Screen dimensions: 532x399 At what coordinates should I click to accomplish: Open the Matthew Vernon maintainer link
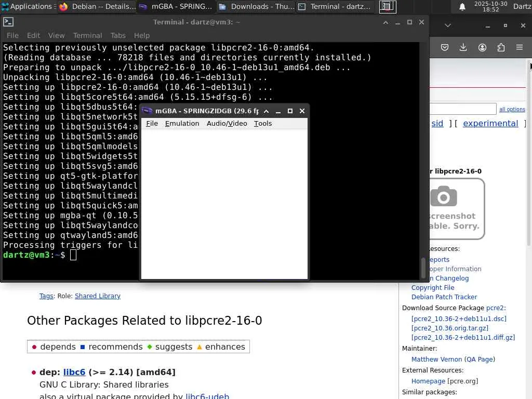coord(436,360)
